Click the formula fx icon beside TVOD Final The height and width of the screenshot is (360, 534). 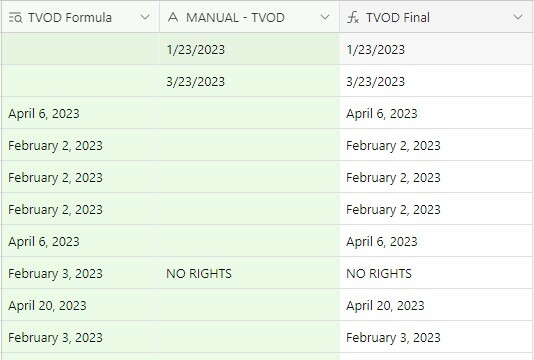[x=353, y=17]
